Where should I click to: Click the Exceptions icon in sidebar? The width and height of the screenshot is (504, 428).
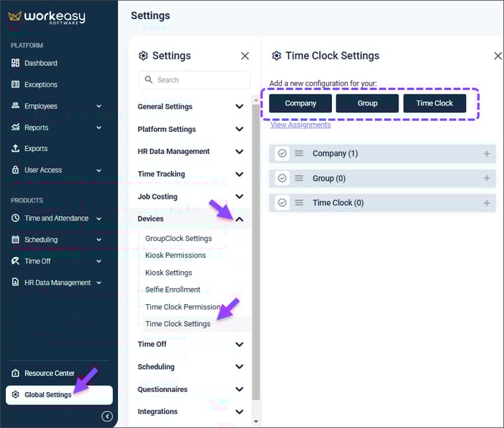(x=15, y=84)
